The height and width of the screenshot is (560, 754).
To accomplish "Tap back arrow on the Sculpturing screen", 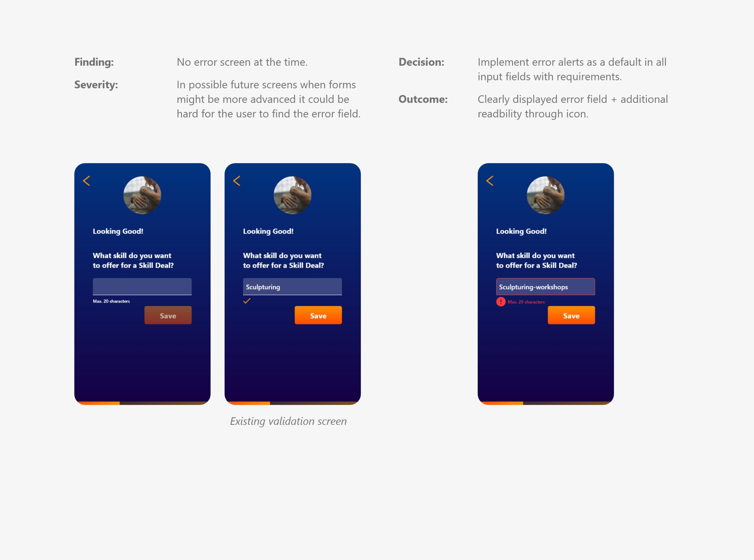I will 237,181.
